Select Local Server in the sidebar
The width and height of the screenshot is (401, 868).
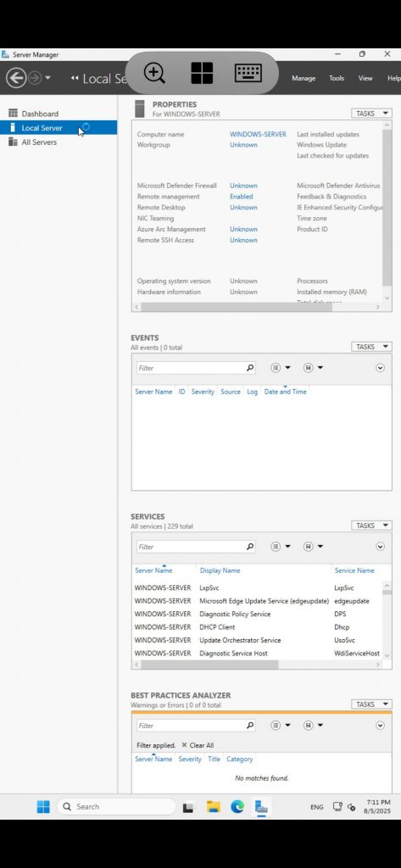[x=42, y=128]
